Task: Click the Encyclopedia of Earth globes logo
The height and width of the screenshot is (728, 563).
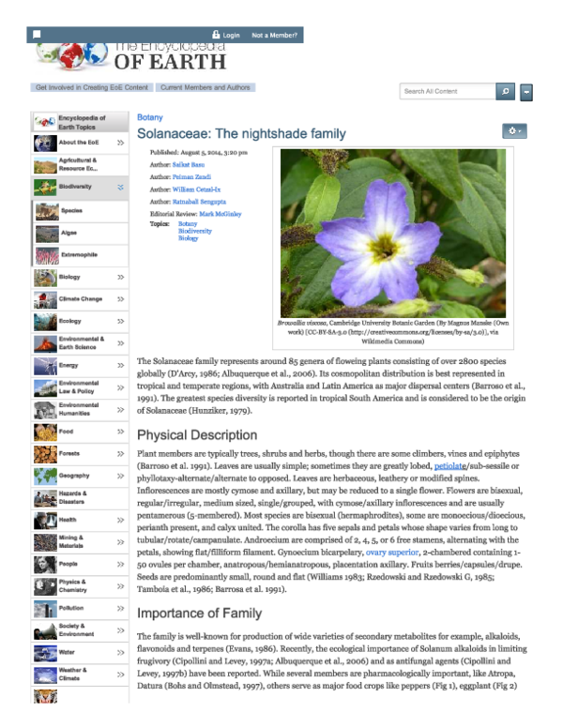Action: [x=72, y=55]
